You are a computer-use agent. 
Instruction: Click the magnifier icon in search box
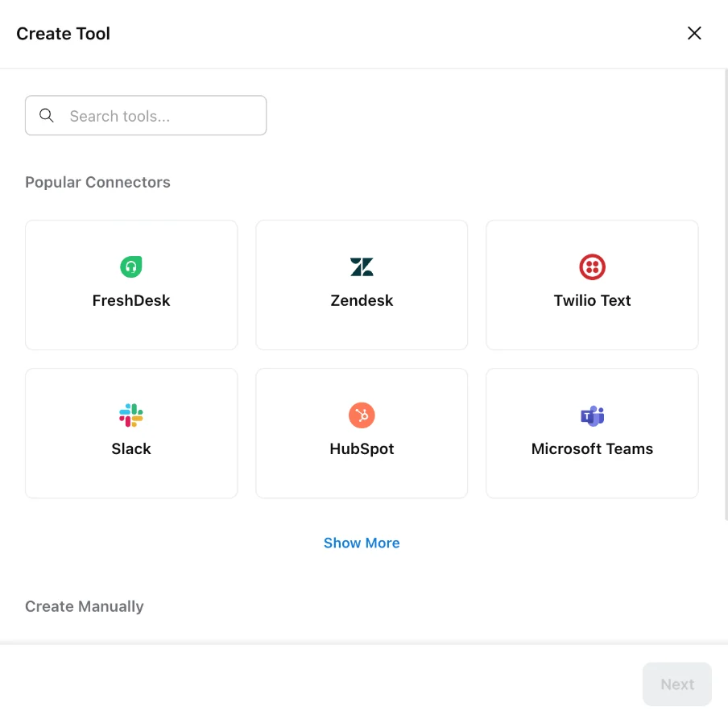47,116
